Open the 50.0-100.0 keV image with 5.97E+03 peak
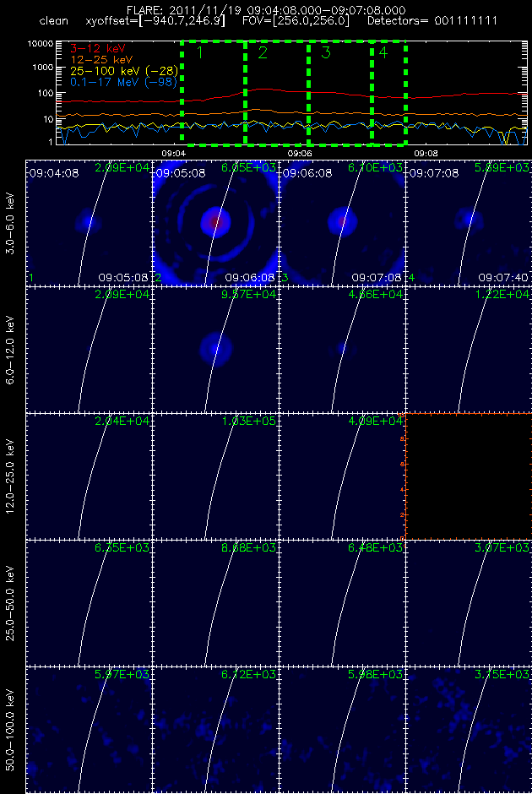 pos(89,730)
